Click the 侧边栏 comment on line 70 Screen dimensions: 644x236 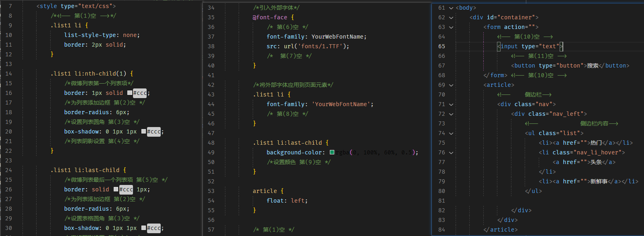[x=524, y=94]
